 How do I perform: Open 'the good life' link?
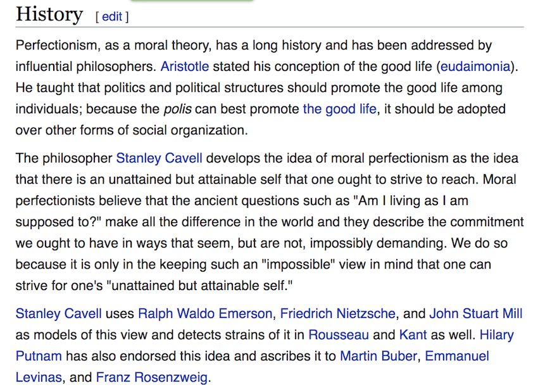click(339, 109)
